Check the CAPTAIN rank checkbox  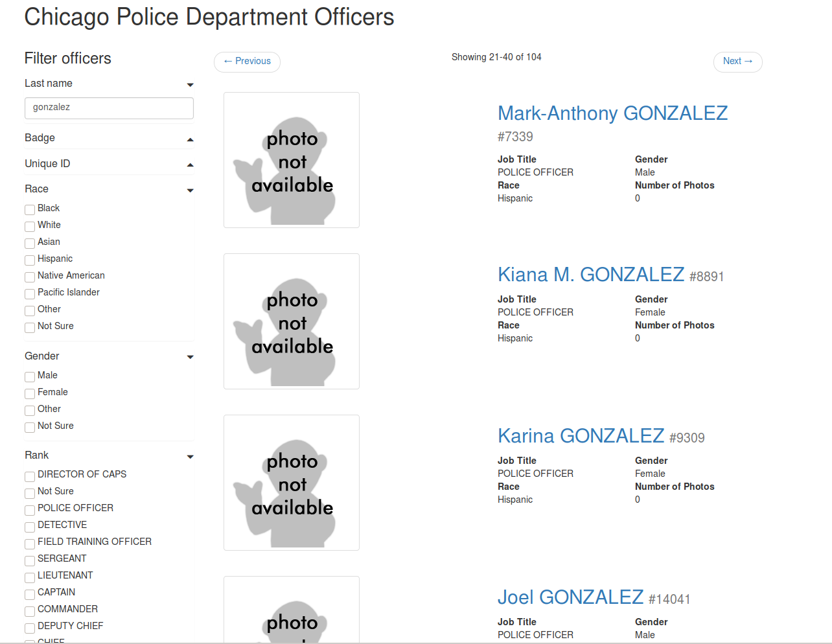click(x=30, y=595)
